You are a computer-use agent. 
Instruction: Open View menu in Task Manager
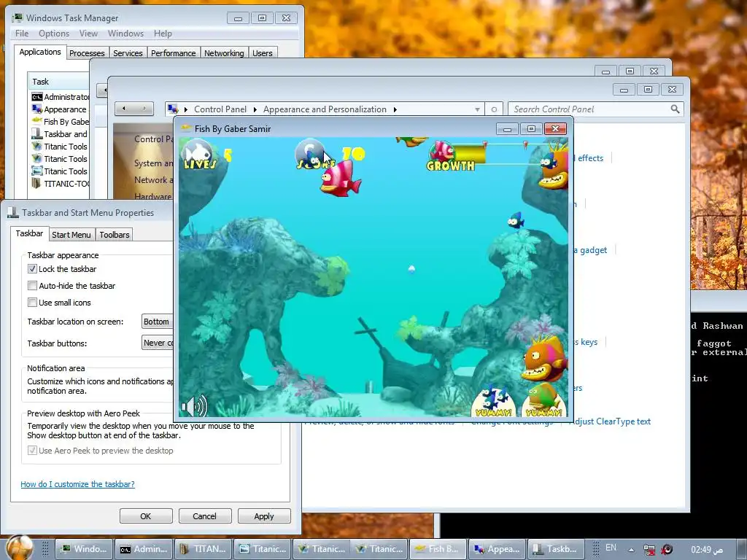click(x=88, y=34)
